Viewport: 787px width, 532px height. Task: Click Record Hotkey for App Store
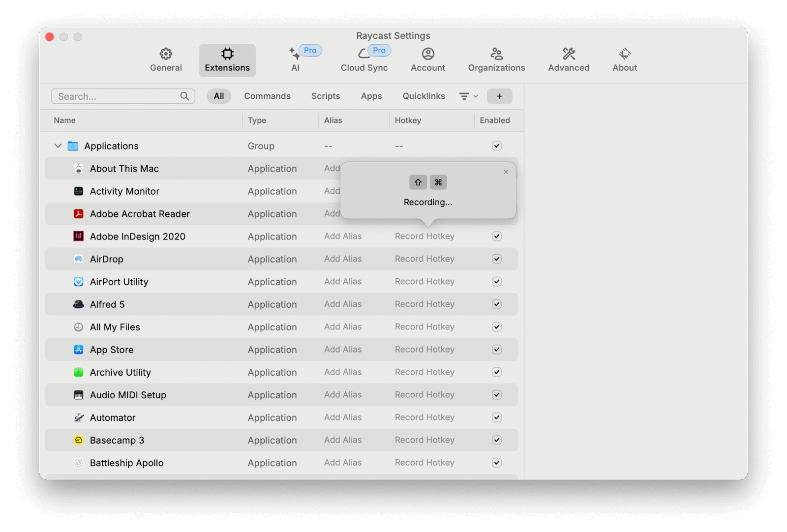[424, 350]
